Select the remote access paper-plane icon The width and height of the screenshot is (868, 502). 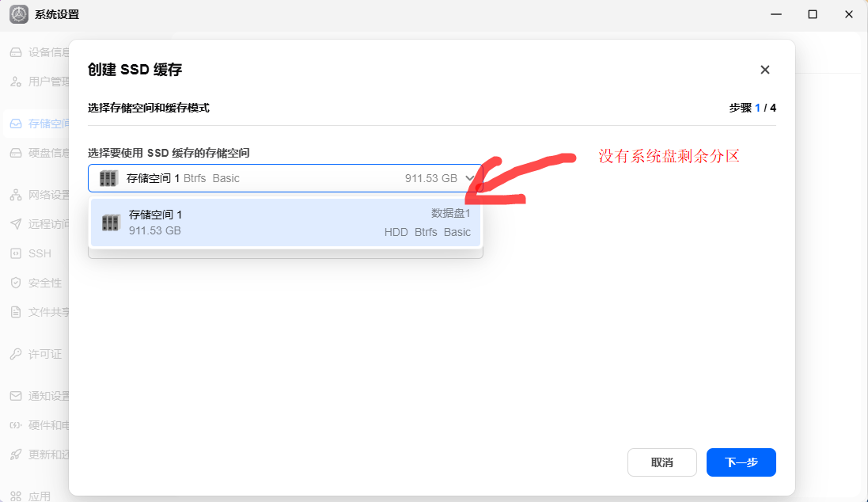pyautogui.click(x=16, y=224)
